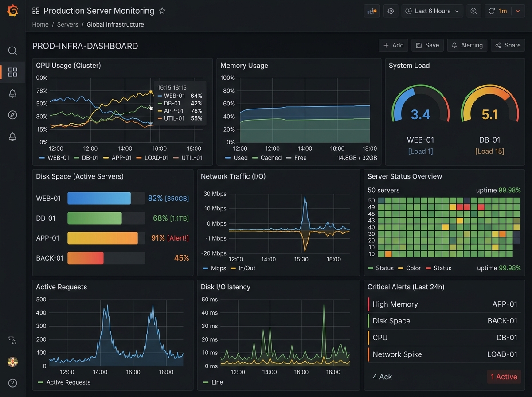Open the Critical Alerts (Last 24h) panel menu

point(406,287)
